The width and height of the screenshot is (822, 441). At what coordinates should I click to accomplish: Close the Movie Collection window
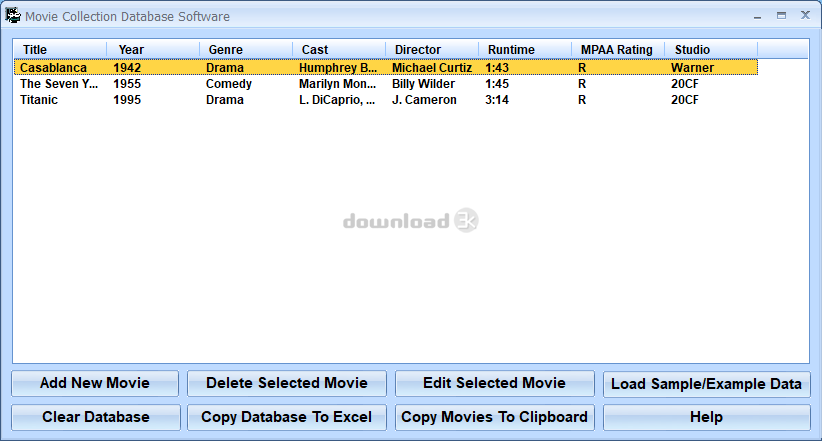coord(806,15)
